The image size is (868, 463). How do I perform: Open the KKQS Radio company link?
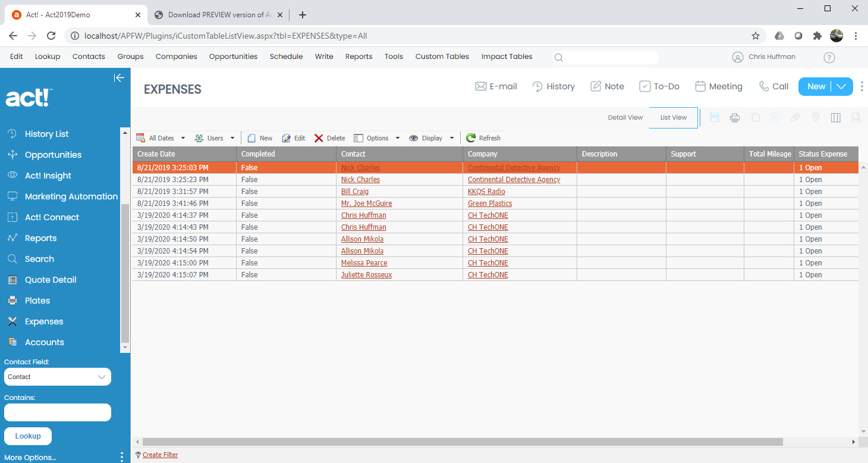(486, 192)
